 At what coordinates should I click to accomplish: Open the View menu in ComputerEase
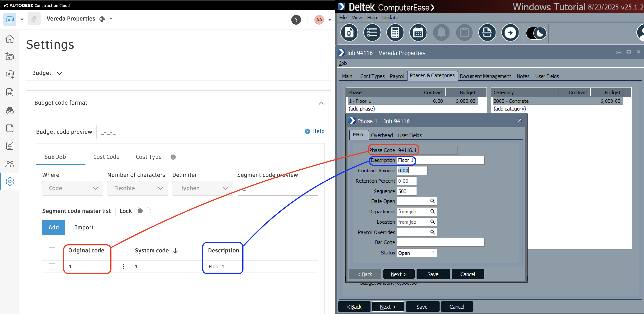pyautogui.click(x=357, y=18)
